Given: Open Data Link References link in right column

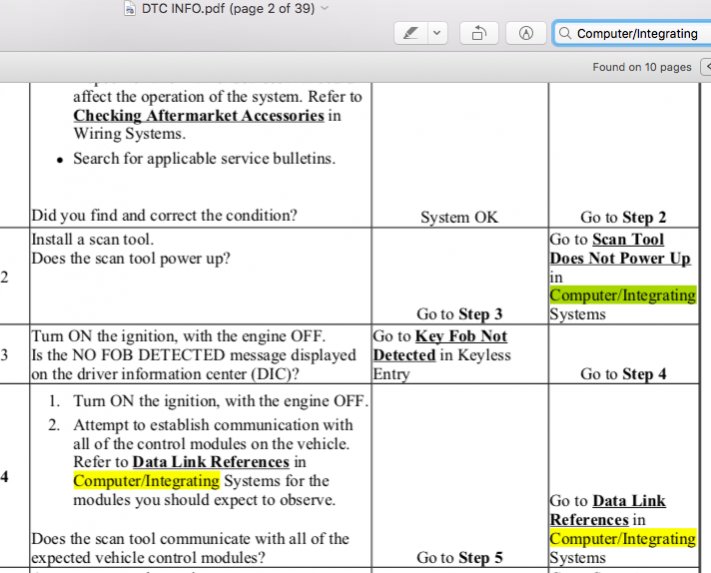Looking at the screenshot, I should 607,510.
